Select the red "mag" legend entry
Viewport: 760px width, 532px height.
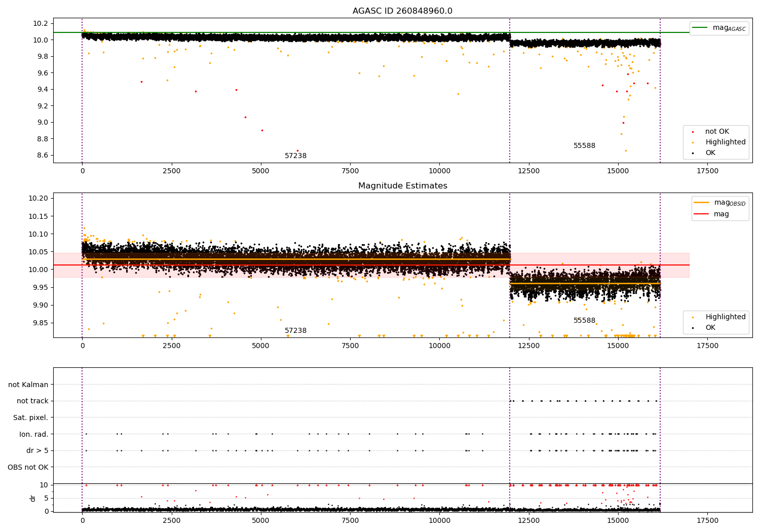tap(712, 214)
